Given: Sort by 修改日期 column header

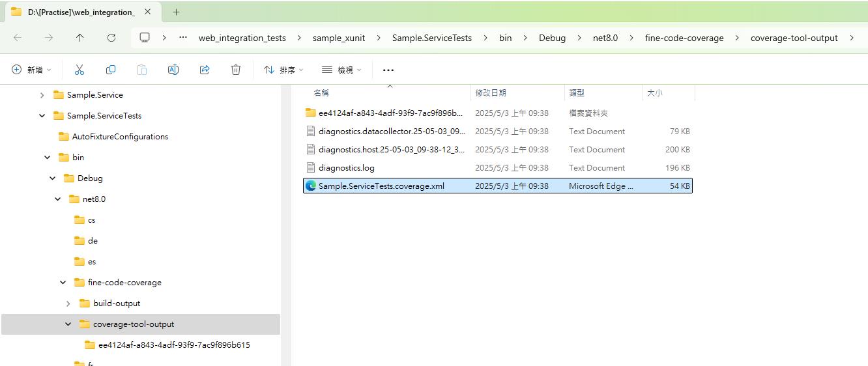Looking at the screenshot, I should (x=491, y=93).
